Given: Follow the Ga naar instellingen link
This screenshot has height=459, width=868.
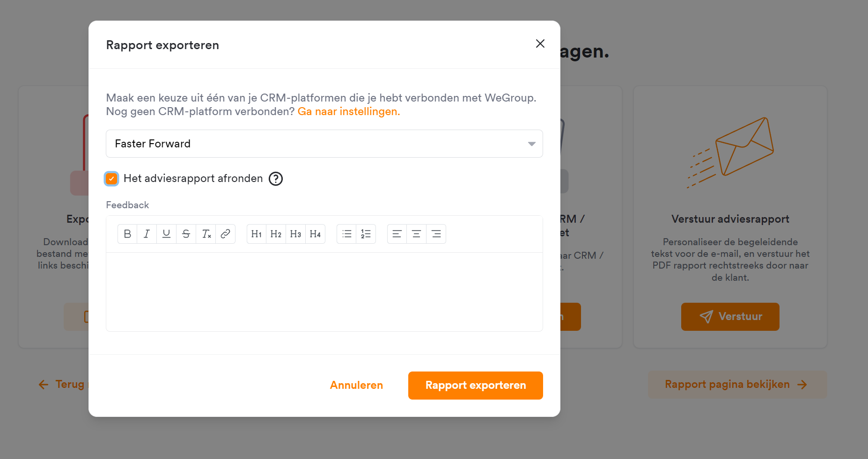Looking at the screenshot, I should [x=349, y=111].
